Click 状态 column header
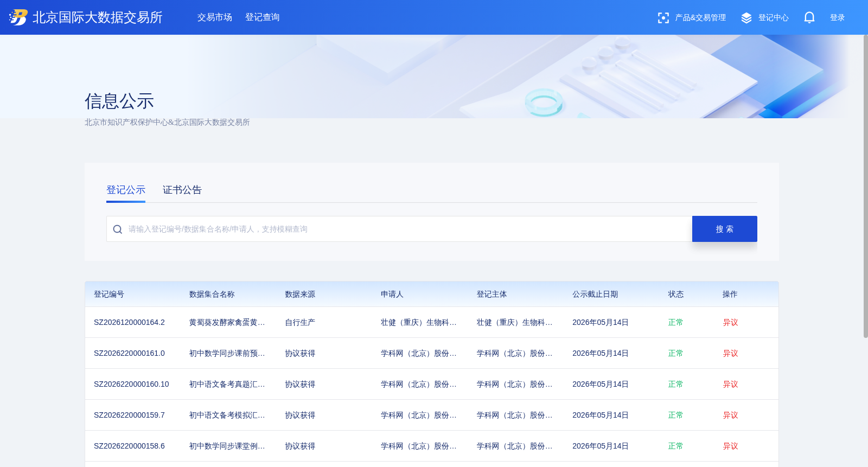The height and width of the screenshot is (467, 868). (676, 294)
